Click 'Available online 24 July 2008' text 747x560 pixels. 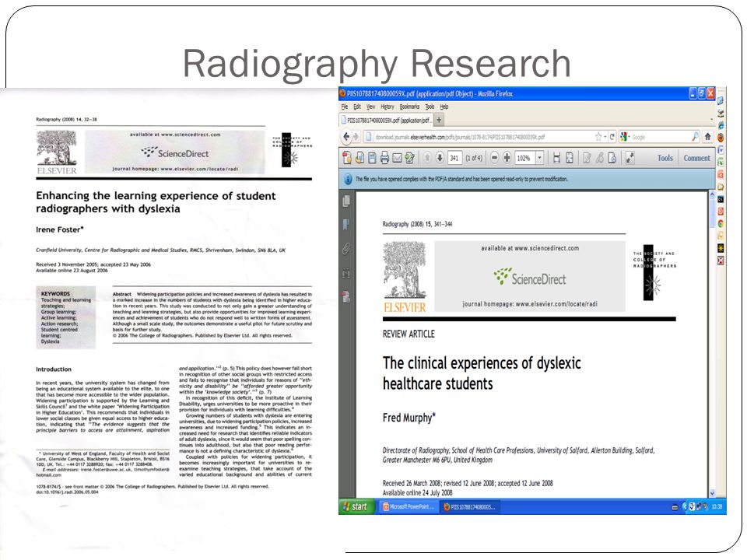point(417,493)
